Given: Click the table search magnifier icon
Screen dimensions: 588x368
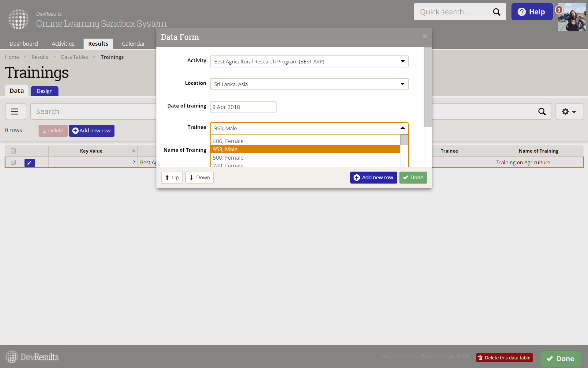Looking at the screenshot, I should click(542, 112).
